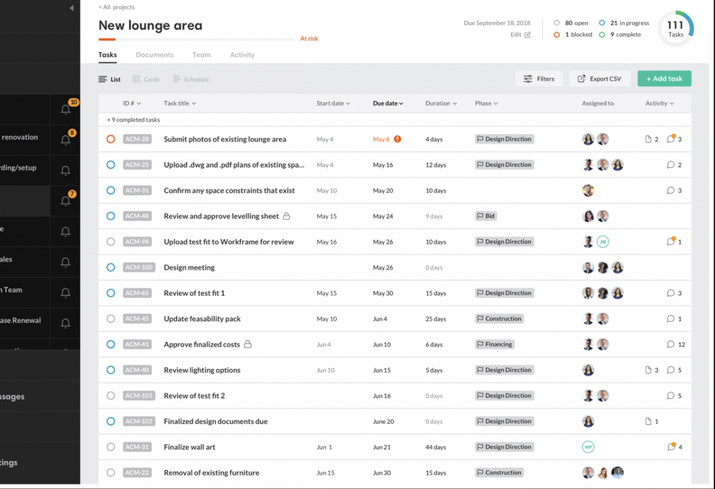Image resolution: width=715 pixels, height=489 pixels.
Task: Click the Add task button
Action: pos(664,78)
